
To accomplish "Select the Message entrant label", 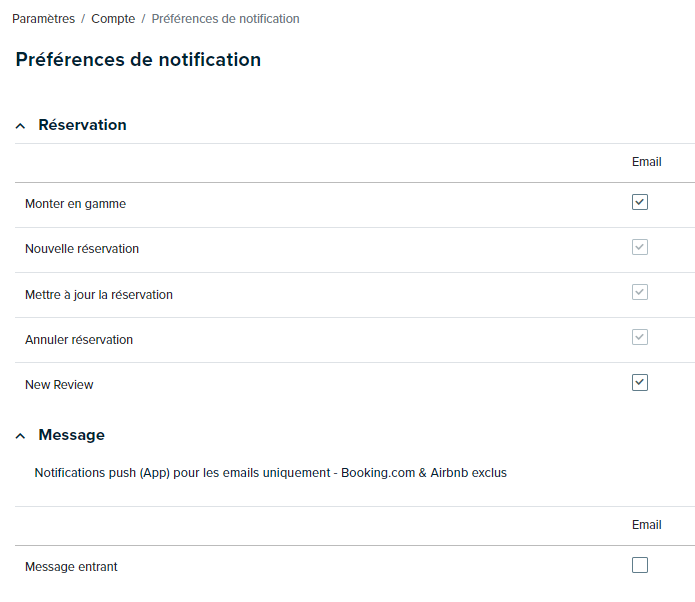I will tap(71, 567).
